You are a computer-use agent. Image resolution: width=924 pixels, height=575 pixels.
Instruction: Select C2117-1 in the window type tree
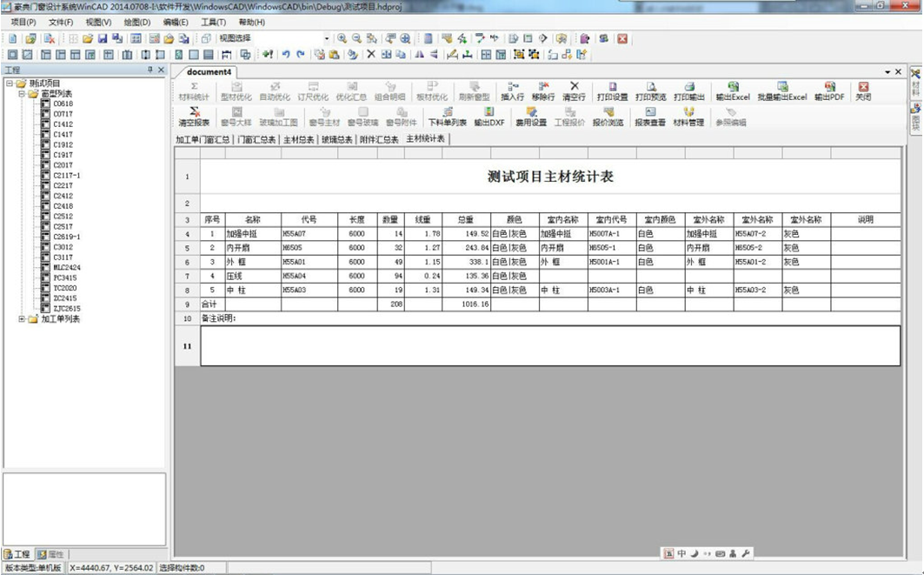(67, 176)
